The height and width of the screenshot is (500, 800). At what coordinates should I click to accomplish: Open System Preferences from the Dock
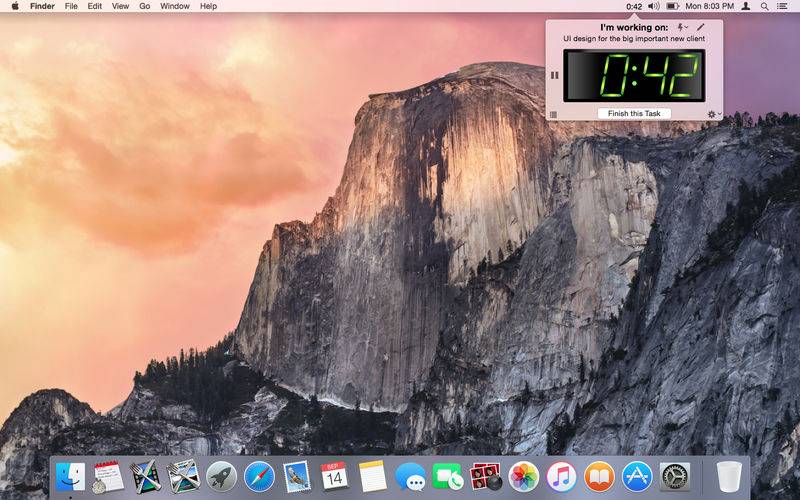tap(674, 477)
